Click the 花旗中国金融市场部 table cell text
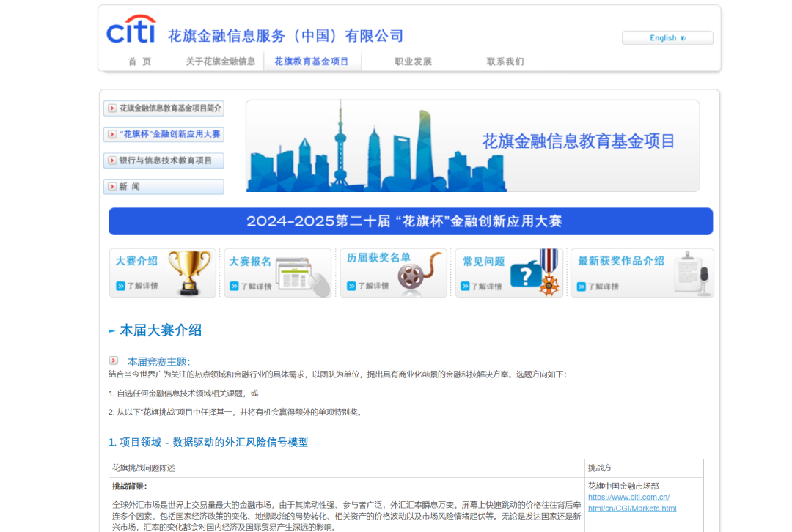Image resolution: width=792 pixels, height=532 pixels. pos(623,486)
